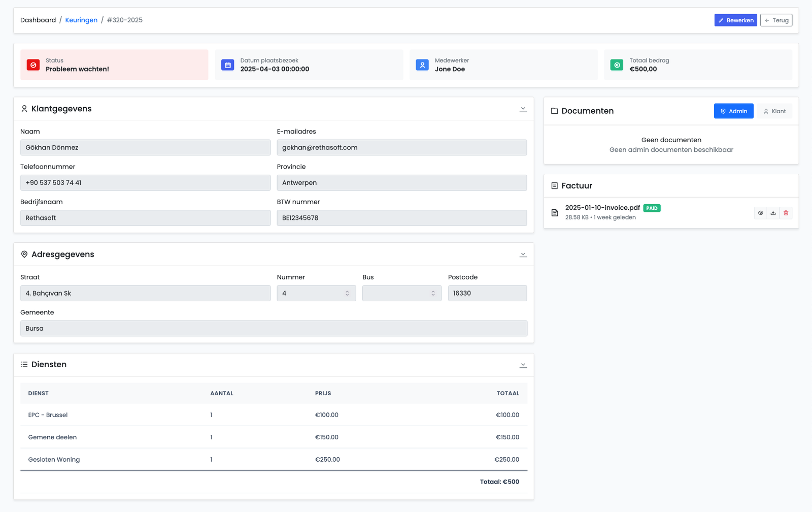Click the Naam field with Gökhan Dönmez
812x512 pixels.
(145, 148)
